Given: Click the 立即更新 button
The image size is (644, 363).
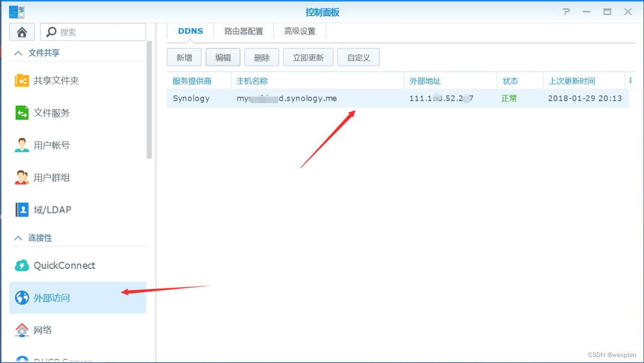Looking at the screenshot, I should (308, 57).
